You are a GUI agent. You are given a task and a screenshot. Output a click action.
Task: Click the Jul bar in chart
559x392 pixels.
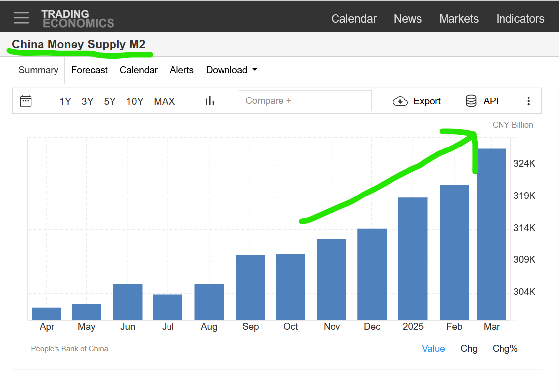coord(168,308)
